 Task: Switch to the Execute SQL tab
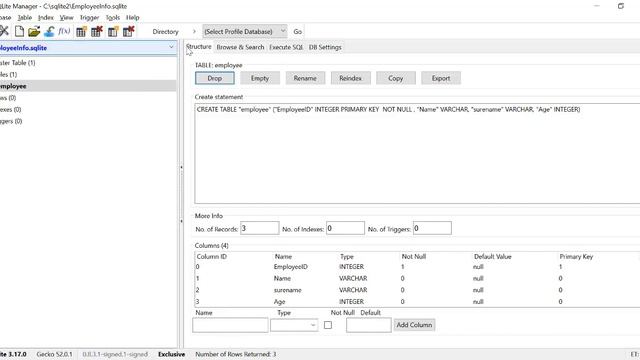point(286,47)
